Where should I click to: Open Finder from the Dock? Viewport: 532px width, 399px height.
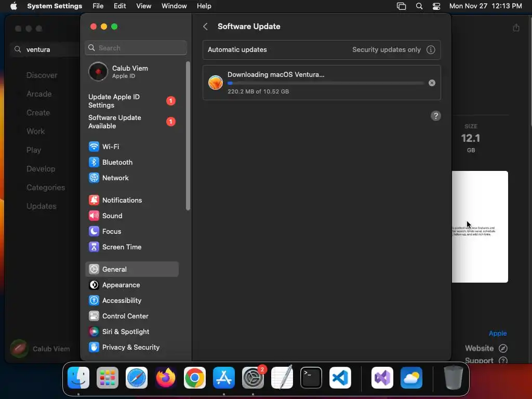pos(78,378)
